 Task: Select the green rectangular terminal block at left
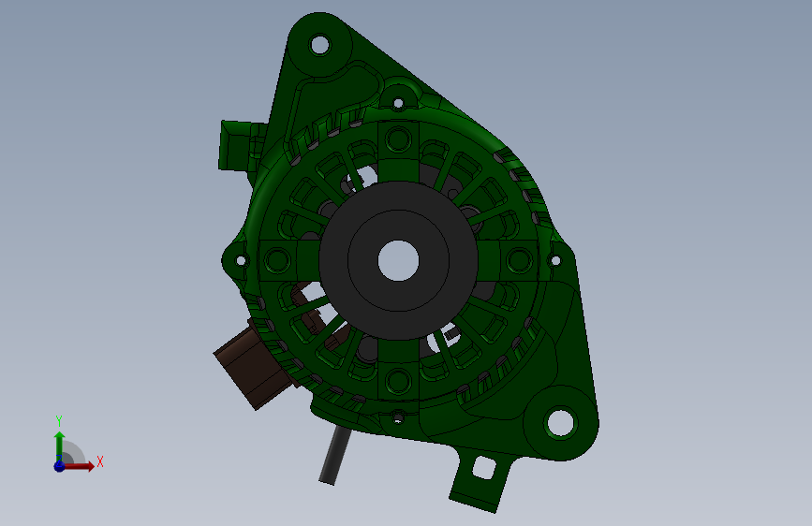click(237, 146)
